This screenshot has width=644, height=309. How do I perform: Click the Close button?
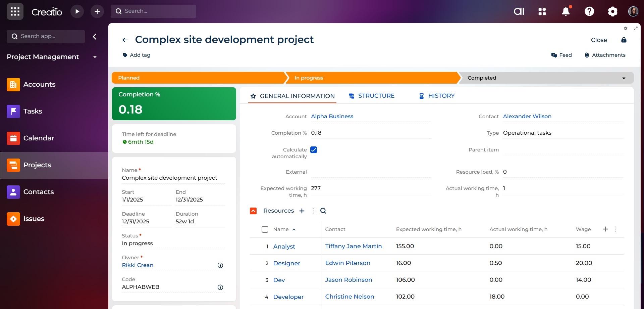coord(599,40)
